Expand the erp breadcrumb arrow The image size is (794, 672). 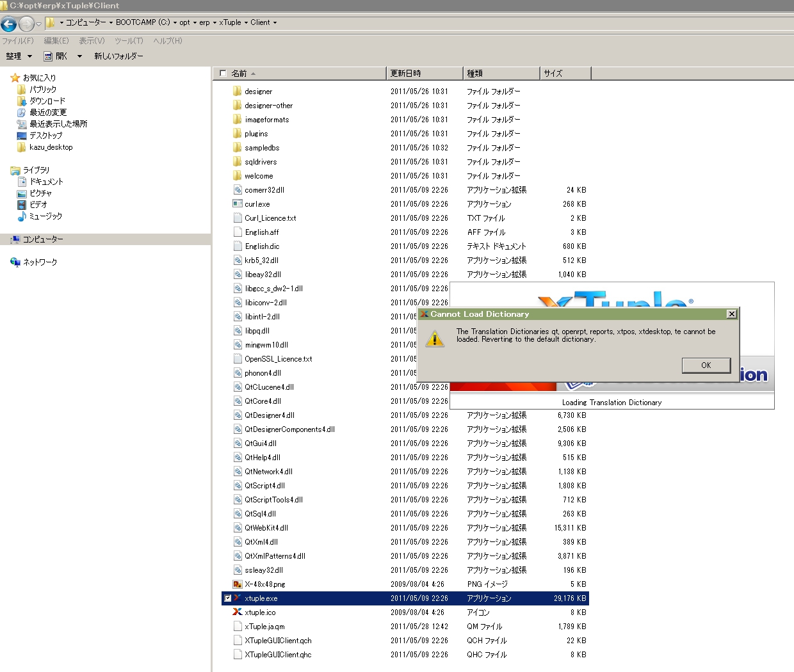pos(215,22)
